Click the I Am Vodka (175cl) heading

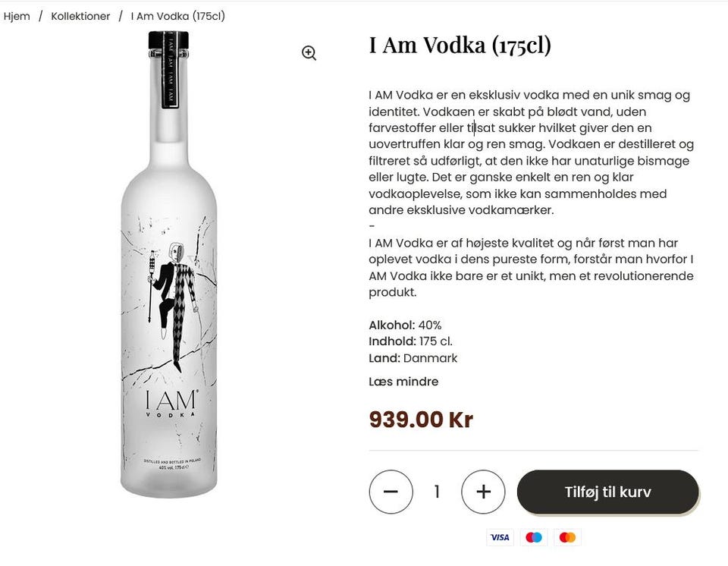[460, 46]
